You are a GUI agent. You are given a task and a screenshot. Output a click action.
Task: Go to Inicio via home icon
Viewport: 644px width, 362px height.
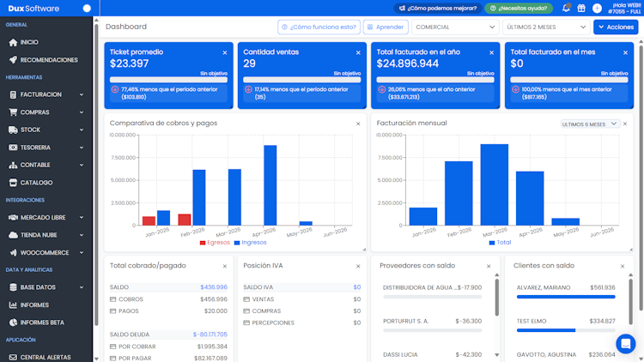click(x=13, y=42)
